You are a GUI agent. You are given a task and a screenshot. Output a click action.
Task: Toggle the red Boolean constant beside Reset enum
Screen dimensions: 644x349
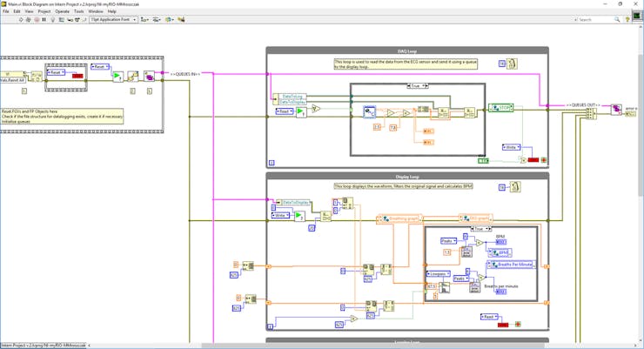click(x=77, y=76)
